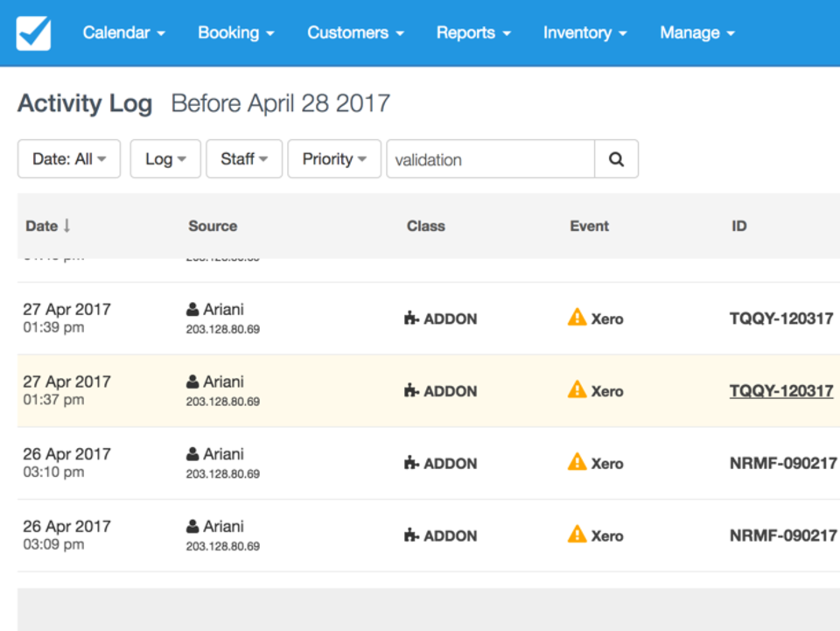Screen dimensions: 840x631
Task: Click Ariani name in the 03:09 pm row
Action: tap(223, 527)
